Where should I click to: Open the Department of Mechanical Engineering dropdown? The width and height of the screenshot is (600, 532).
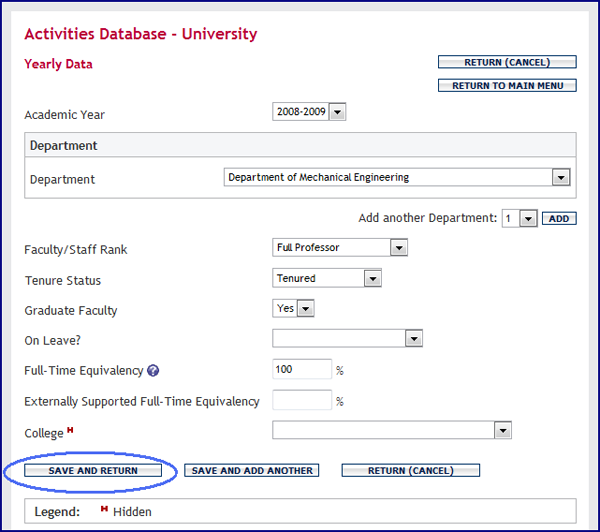coord(397,177)
